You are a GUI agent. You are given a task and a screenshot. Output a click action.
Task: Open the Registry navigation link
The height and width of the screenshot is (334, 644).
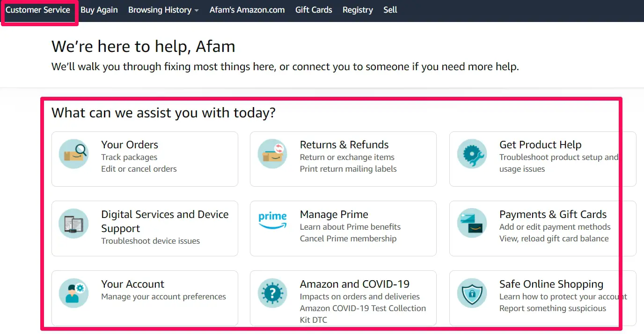pyautogui.click(x=358, y=10)
